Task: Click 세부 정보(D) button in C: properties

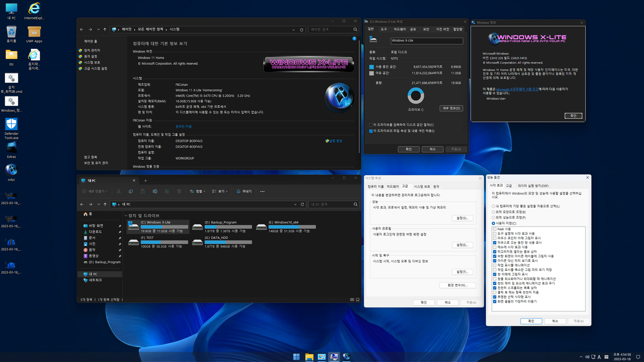Action: [x=451, y=108]
